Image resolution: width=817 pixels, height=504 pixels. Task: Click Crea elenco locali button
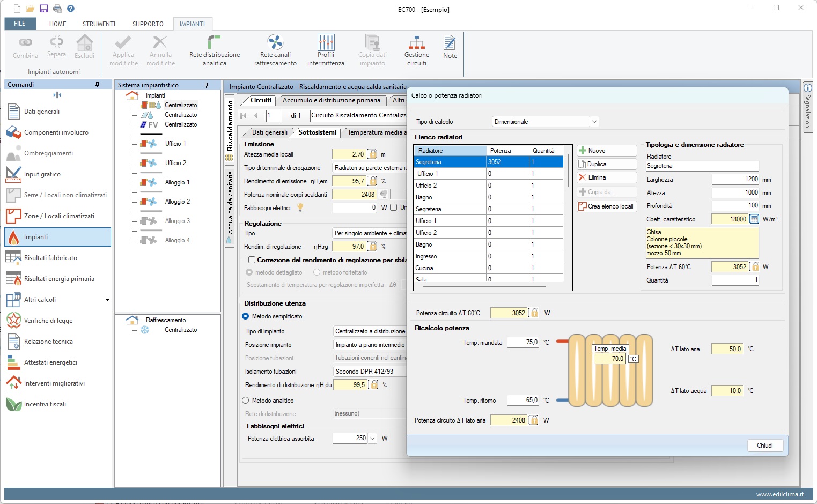607,206
